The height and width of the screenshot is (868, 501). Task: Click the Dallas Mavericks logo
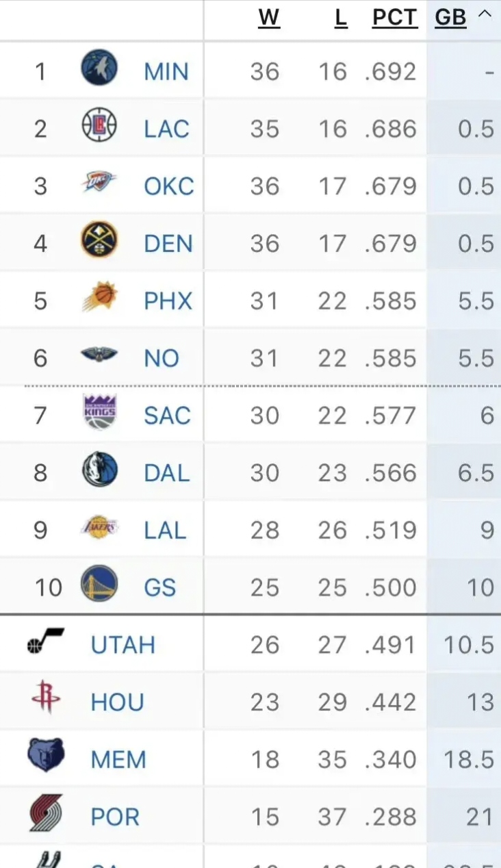pyautogui.click(x=99, y=470)
